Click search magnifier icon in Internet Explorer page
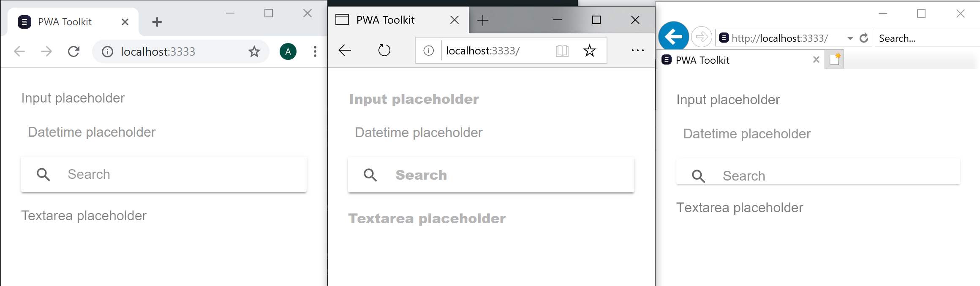The width and height of the screenshot is (980, 286). (x=698, y=176)
